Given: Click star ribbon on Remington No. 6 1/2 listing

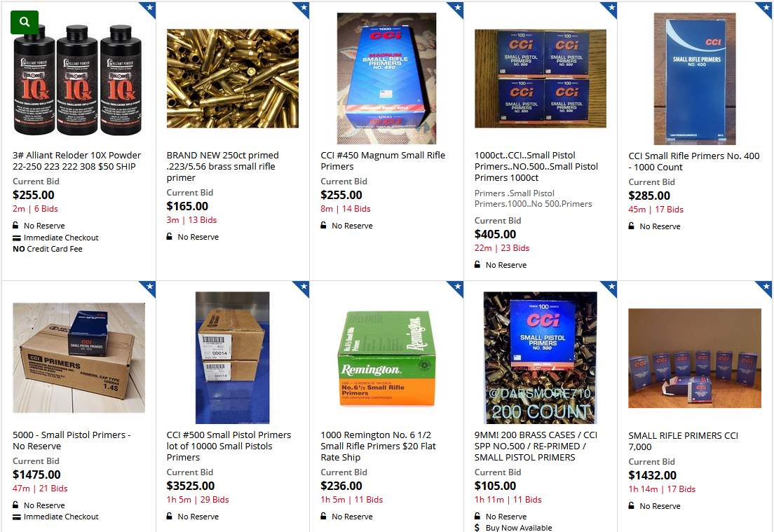Looking at the screenshot, I should [456, 288].
